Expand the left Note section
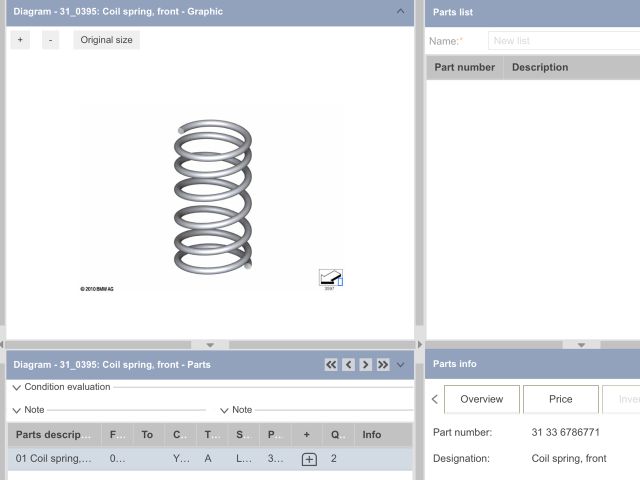The image size is (640, 480). pyautogui.click(x=17, y=410)
